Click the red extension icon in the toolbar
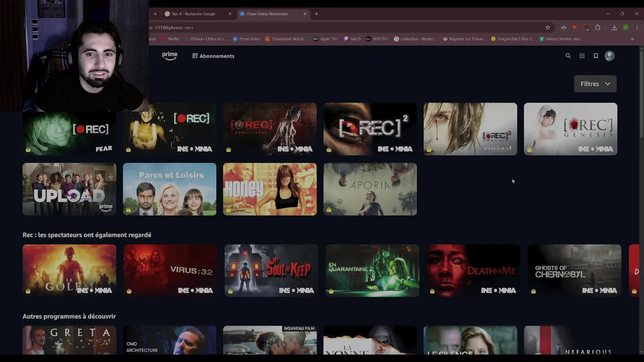Screen dimensions: 644x362 [575, 28]
